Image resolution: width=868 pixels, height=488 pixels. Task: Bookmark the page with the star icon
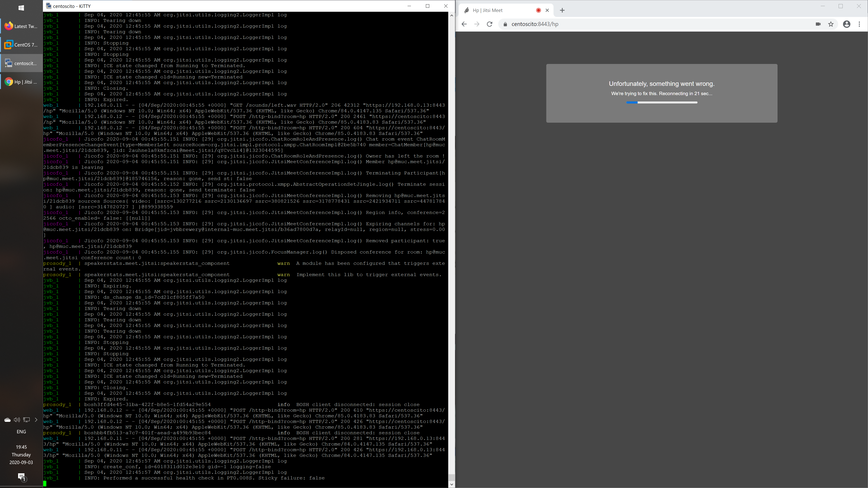point(831,24)
